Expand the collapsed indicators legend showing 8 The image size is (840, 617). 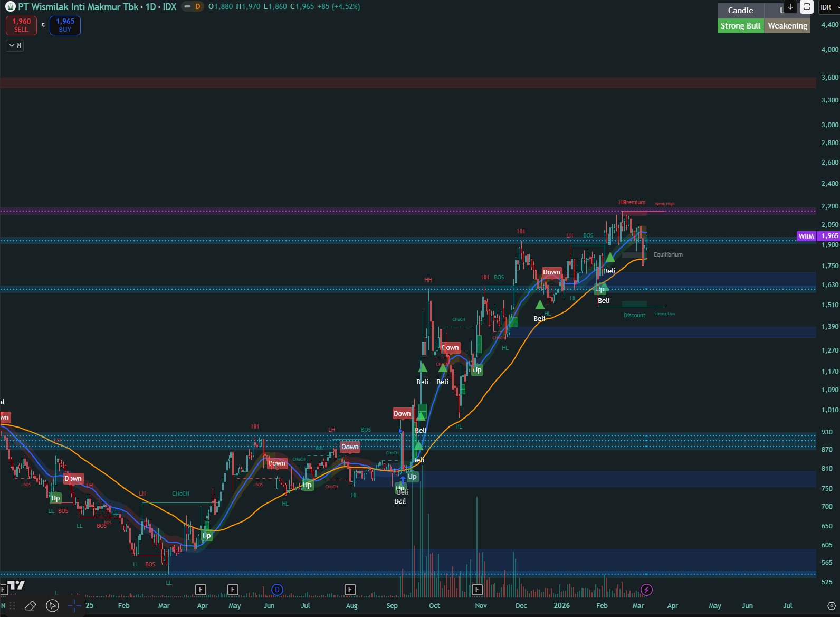tap(15, 46)
